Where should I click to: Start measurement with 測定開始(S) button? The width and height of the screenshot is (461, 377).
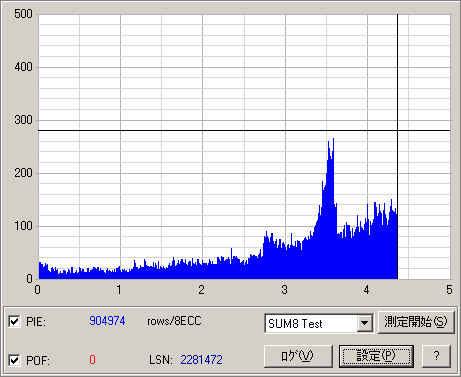coord(416,322)
